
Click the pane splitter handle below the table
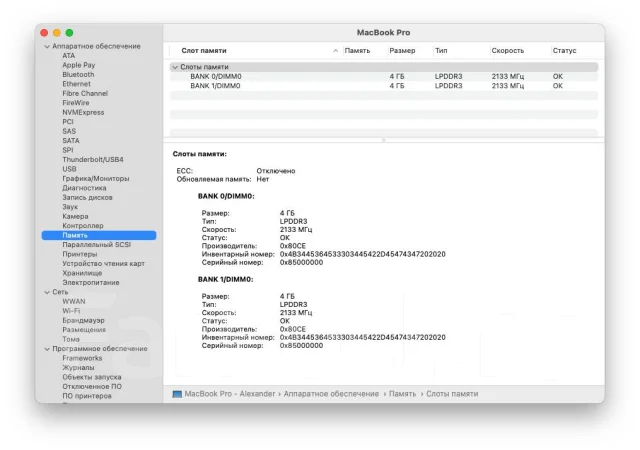[x=383, y=140]
